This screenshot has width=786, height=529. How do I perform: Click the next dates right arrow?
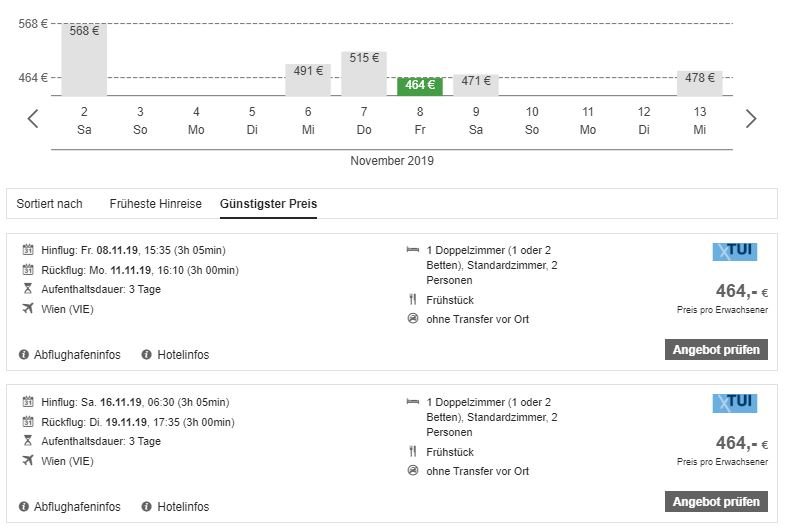(751, 119)
